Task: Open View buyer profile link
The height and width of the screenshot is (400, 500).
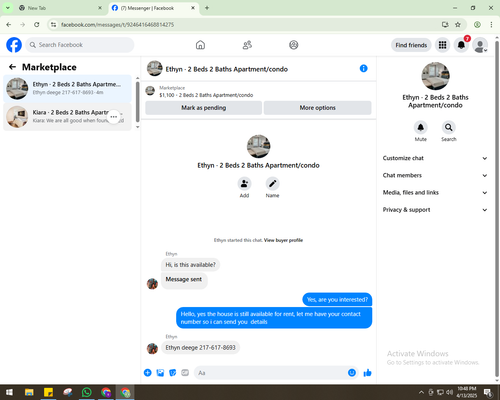Action: tap(283, 240)
